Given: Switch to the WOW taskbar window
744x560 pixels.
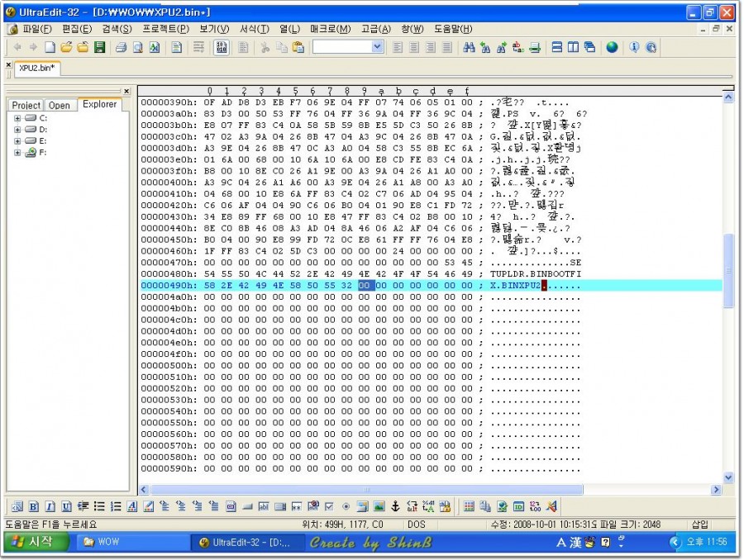Looking at the screenshot, I should 131,542.
